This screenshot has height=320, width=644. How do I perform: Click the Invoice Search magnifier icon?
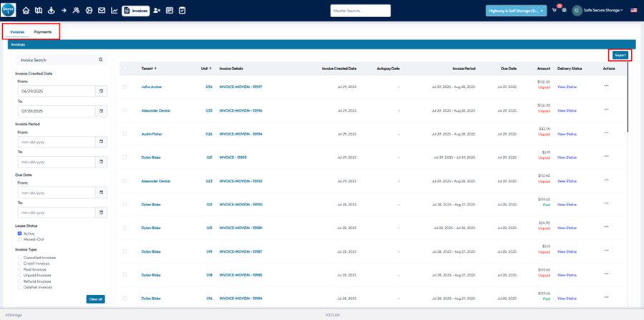point(101,60)
